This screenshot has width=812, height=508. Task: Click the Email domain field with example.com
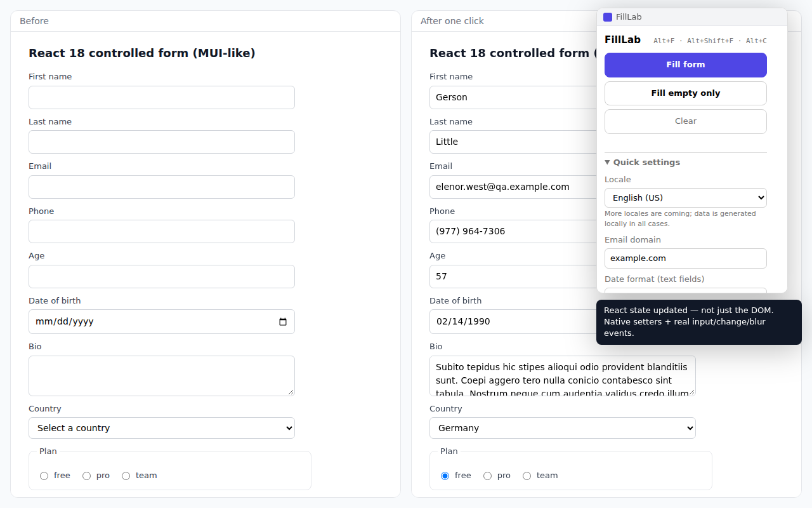click(x=686, y=258)
